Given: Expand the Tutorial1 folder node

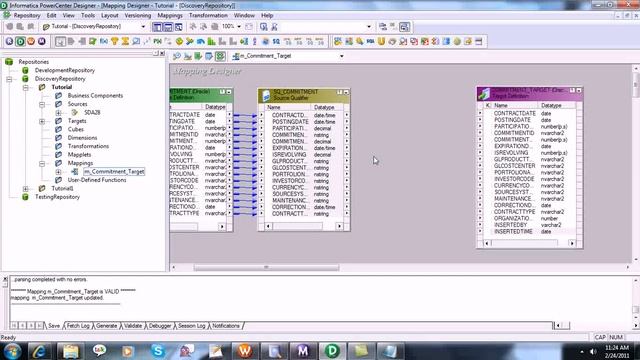Looking at the screenshot, I should point(26,189).
